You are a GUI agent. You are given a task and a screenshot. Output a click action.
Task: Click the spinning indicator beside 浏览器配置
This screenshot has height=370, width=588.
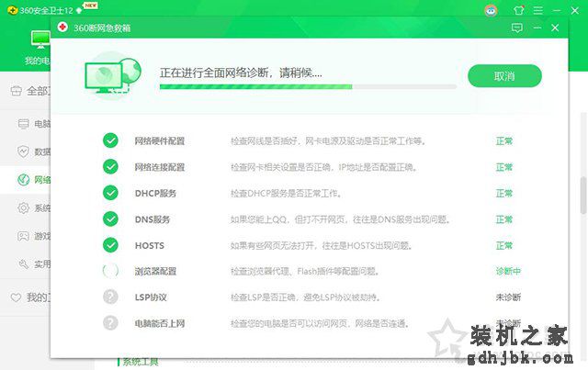pos(110,271)
